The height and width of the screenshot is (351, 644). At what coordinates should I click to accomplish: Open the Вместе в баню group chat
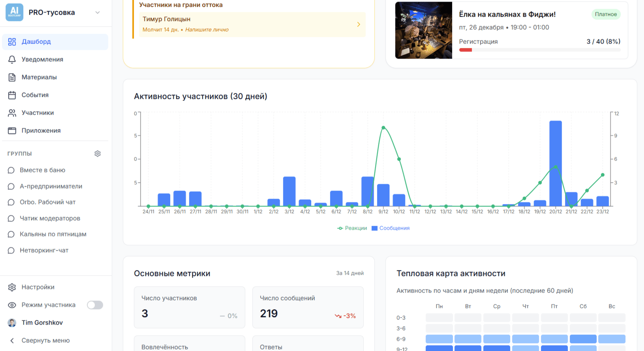pos(42,170)
